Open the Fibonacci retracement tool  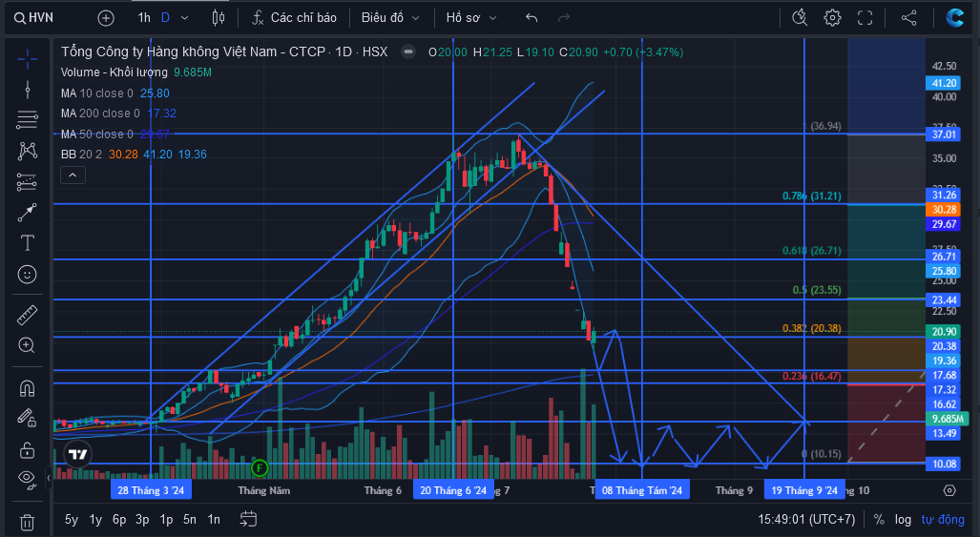coord(27,119)
